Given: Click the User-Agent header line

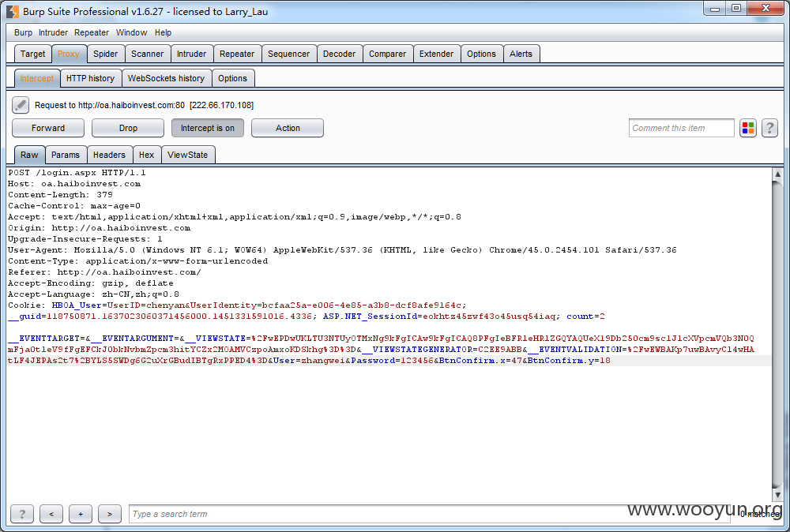Looking at the screenshot, I should click(x=342, y=250).
